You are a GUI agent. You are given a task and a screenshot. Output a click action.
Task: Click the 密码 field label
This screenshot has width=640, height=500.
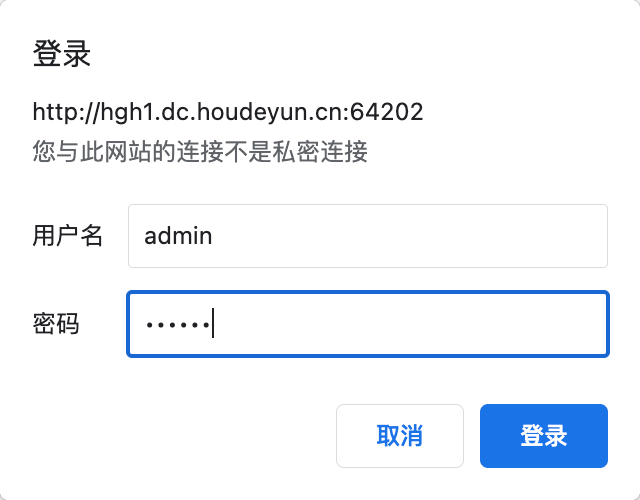click(x=56, y=324)
